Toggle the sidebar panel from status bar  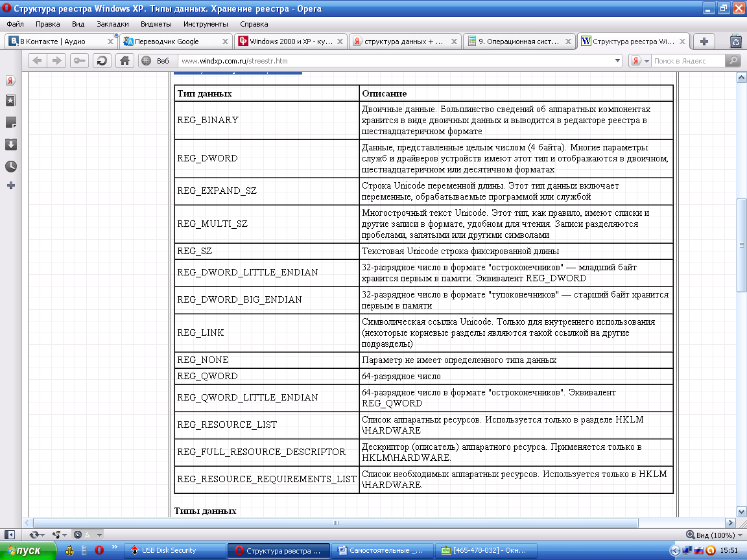pos(10,535)
